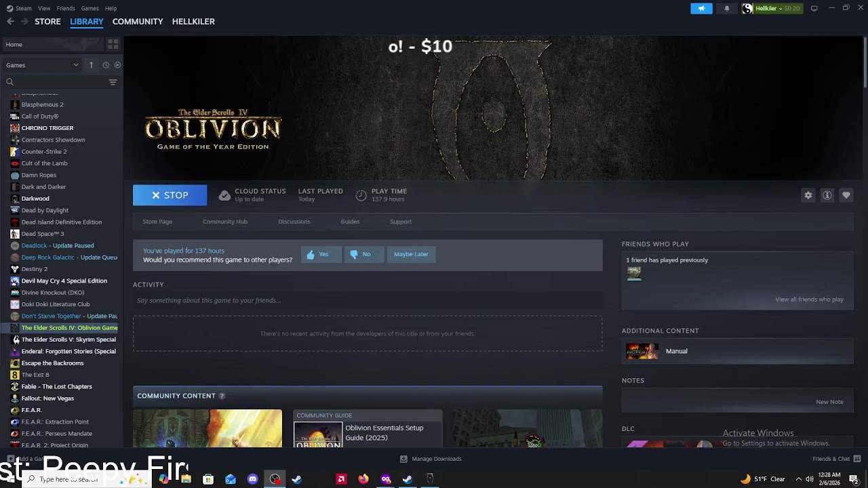The width and height of the screenshot is (868, 488).
Task: Open advanced library filter options icon
Action: click(x=113, y=82)
